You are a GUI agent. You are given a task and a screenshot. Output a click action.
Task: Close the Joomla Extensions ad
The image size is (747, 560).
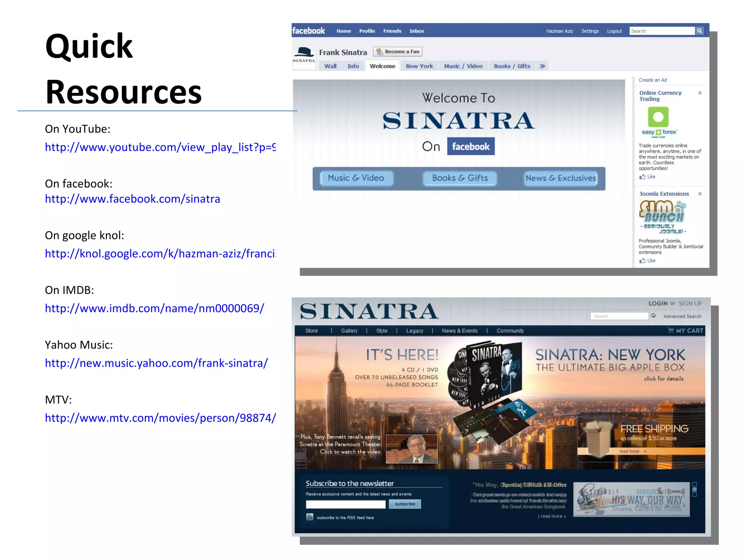[x=700, y=194]
